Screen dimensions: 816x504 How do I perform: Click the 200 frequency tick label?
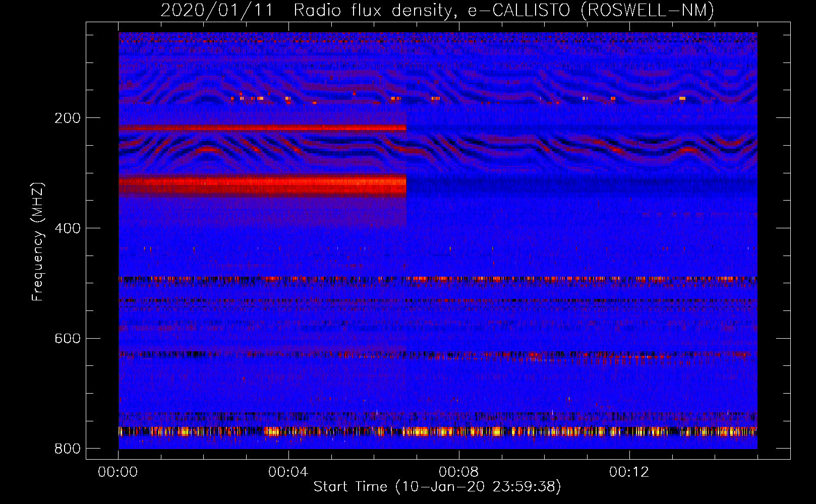(x=68, y=118)
